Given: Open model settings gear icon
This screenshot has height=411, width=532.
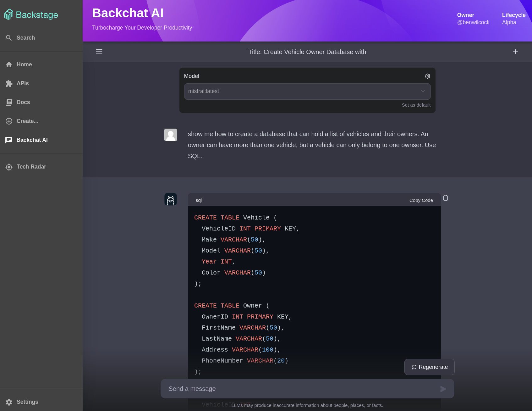Looking at the screenshot, I should (427, 76).
